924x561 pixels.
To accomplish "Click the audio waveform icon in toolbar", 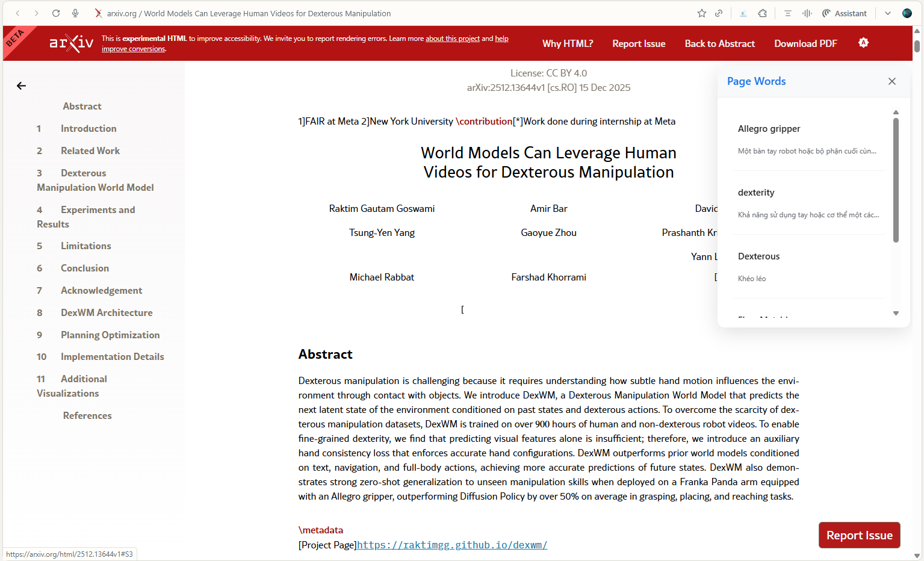I will 807,13.
